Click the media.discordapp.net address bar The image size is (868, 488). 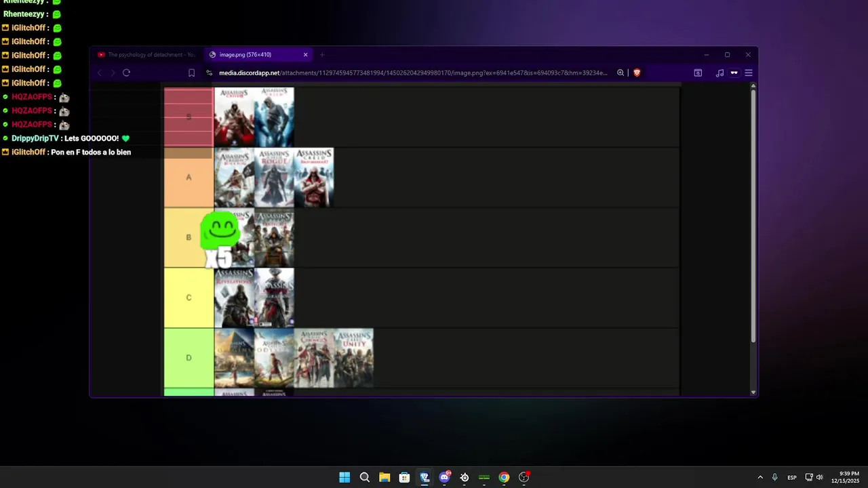413,73
